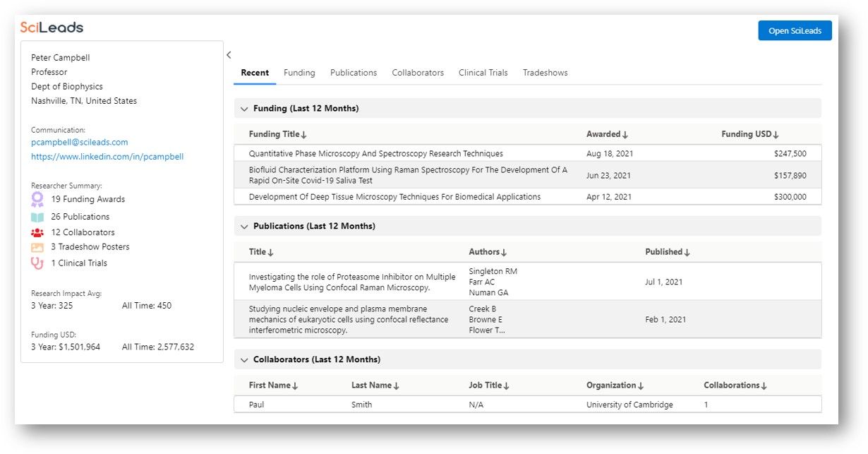Collapse Collaborators (Last 12 Months) section
Screen dimensions: 868x454
point(244,360)
